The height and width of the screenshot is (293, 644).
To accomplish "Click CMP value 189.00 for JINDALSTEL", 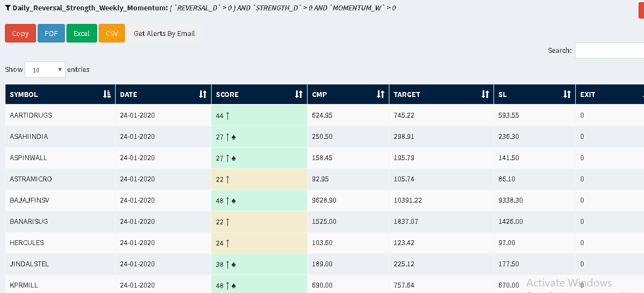I will (x=322, y=264).
